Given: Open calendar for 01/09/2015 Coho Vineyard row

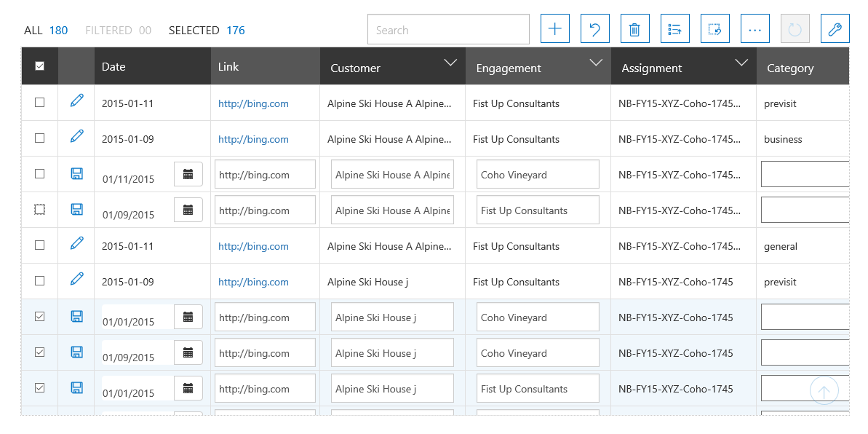Looking at the screenshot, I should pyautogui.click(x=188, y=352).
